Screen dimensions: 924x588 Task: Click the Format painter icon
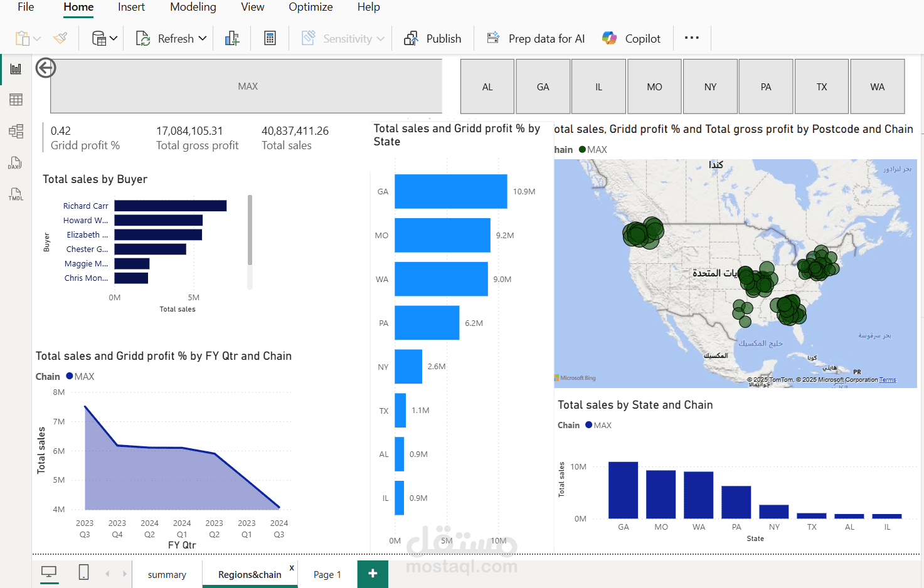tap(60, 38)
